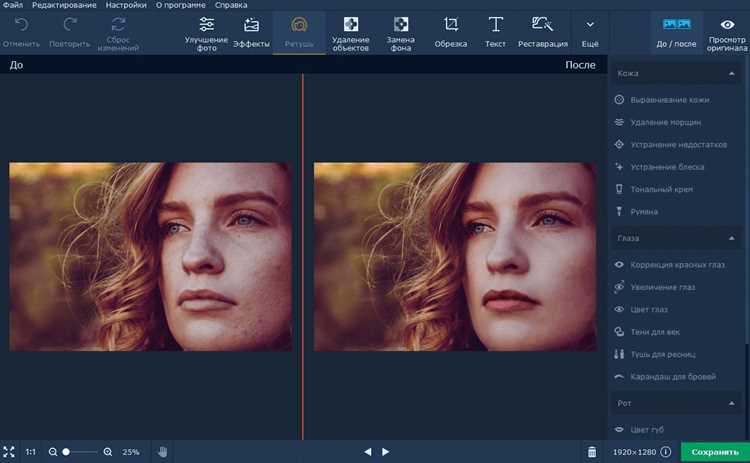
Task: Activate the Обрезка crop tool
Action: pos(451,33)
